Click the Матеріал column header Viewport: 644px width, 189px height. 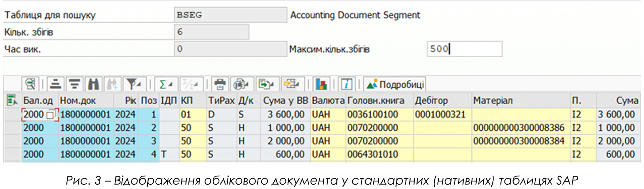[x=521, y=100]
